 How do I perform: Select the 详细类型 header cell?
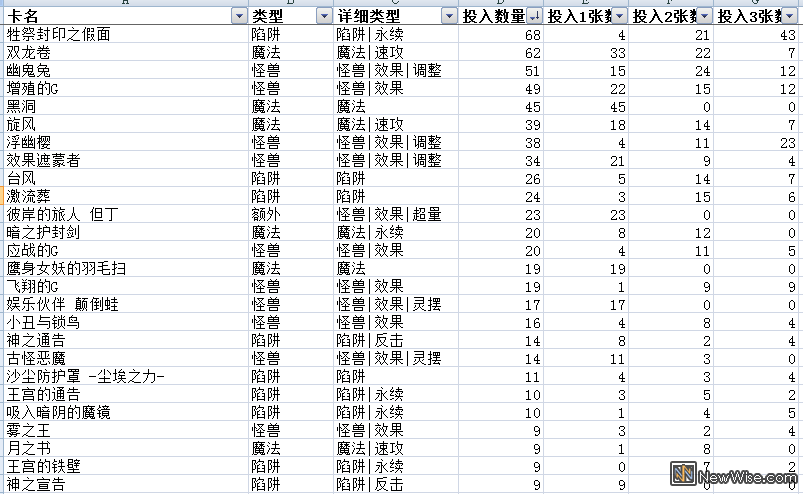point(395,16)
